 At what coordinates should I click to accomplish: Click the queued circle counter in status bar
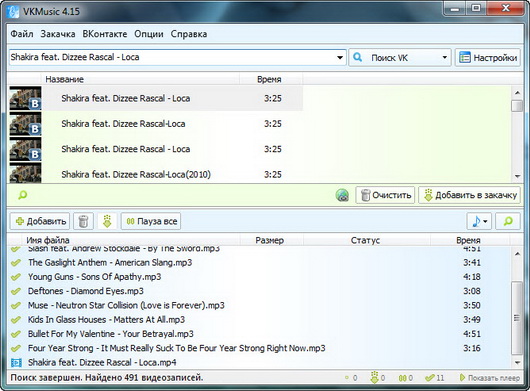point(351,378)
